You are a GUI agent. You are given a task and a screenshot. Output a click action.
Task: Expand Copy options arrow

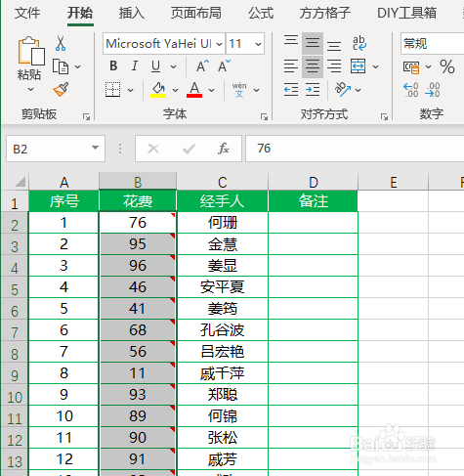(x=77, y=66)
